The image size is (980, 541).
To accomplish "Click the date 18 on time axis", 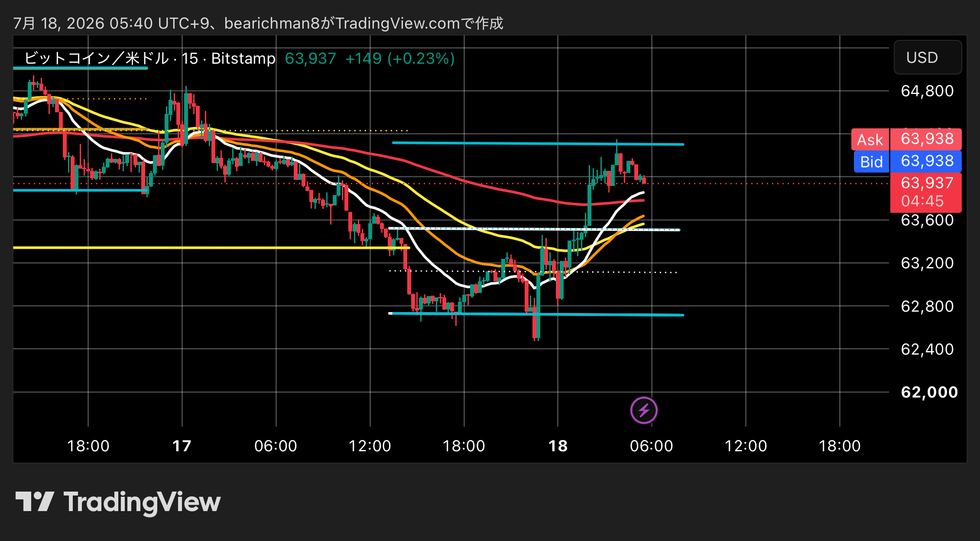I will click(558, 446).
